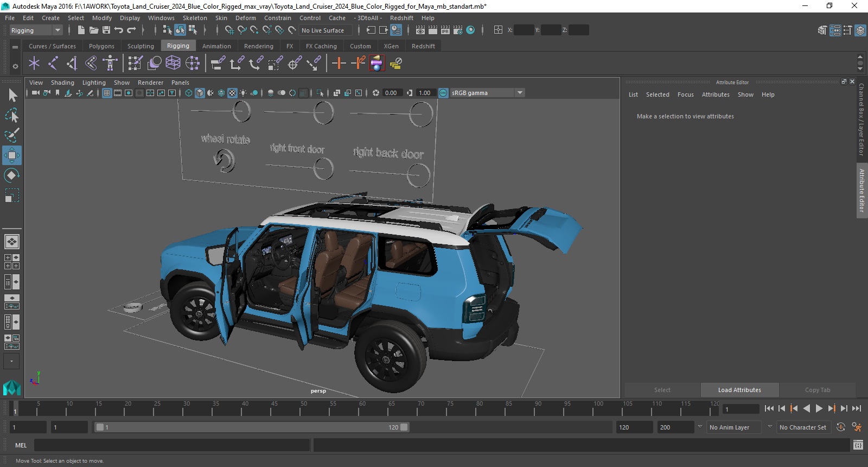Toggle color management ON button
This screenshot has height=467, width=868.
click(x=443, y=93)
